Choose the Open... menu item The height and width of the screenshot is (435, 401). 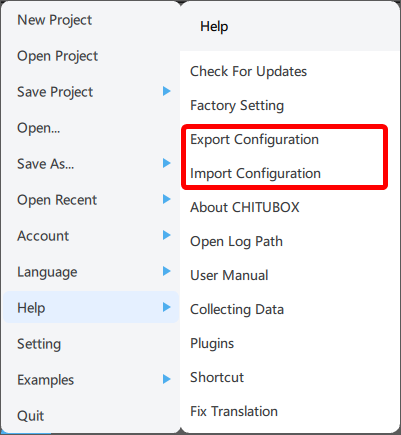[x=39, y=128]
